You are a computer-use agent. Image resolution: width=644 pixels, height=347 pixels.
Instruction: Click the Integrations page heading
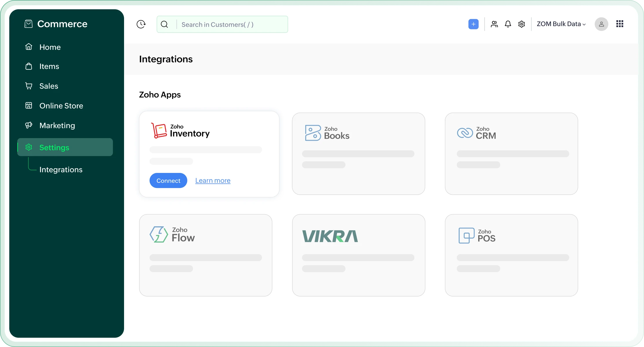[166, 59]
